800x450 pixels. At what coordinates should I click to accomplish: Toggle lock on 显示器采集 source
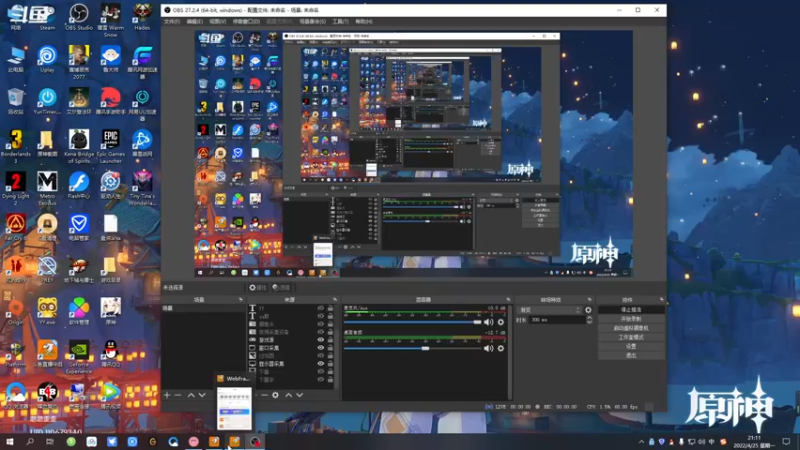pos(330,364)
